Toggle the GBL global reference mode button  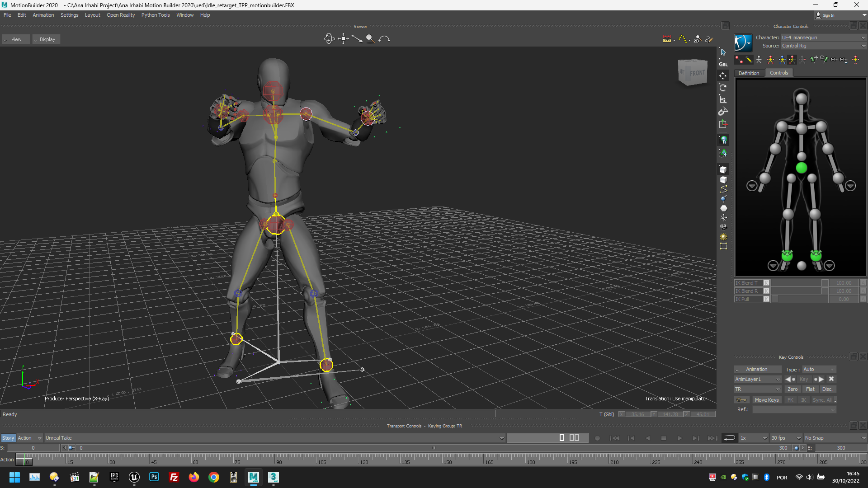[x=723, y=64]
